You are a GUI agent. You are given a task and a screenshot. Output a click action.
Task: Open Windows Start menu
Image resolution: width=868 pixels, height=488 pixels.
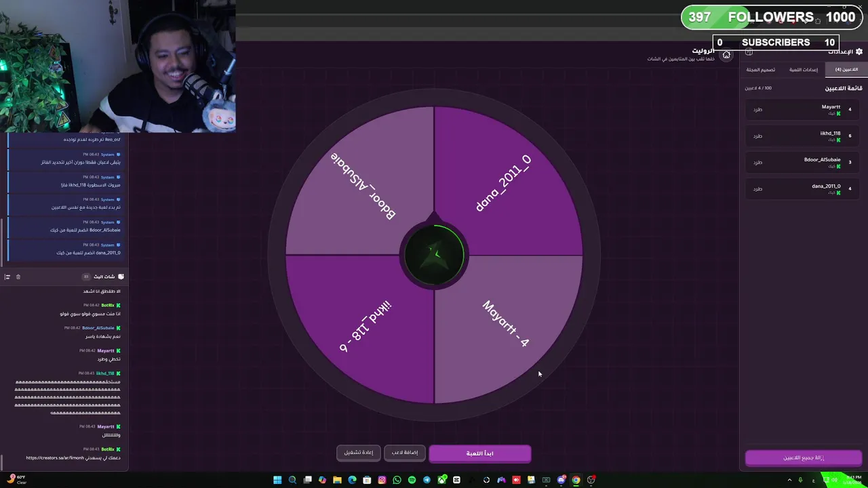click(277, 480)
